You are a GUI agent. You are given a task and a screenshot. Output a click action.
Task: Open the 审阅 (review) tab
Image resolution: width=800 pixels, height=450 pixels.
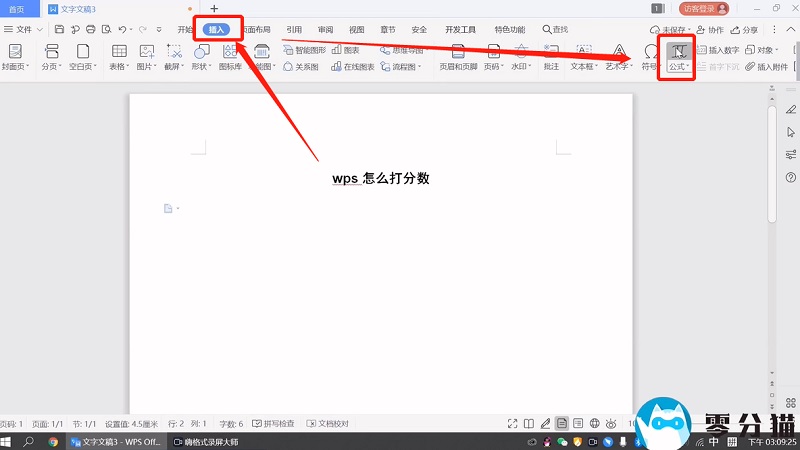coord(325,30)
